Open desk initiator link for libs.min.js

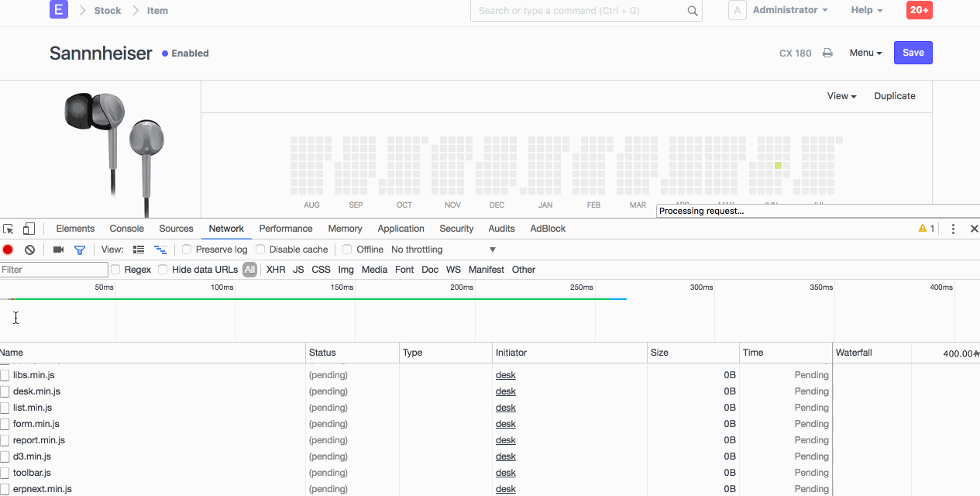pos(506,375)
